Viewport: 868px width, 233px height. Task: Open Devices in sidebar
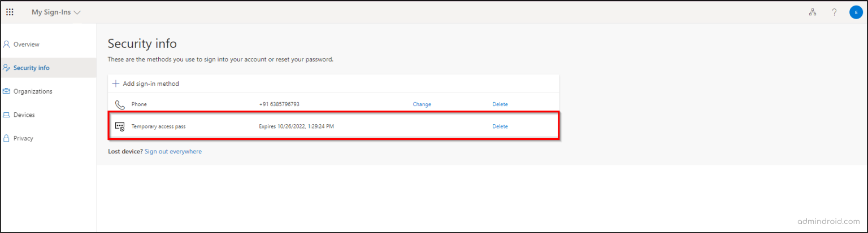point(24,115)
